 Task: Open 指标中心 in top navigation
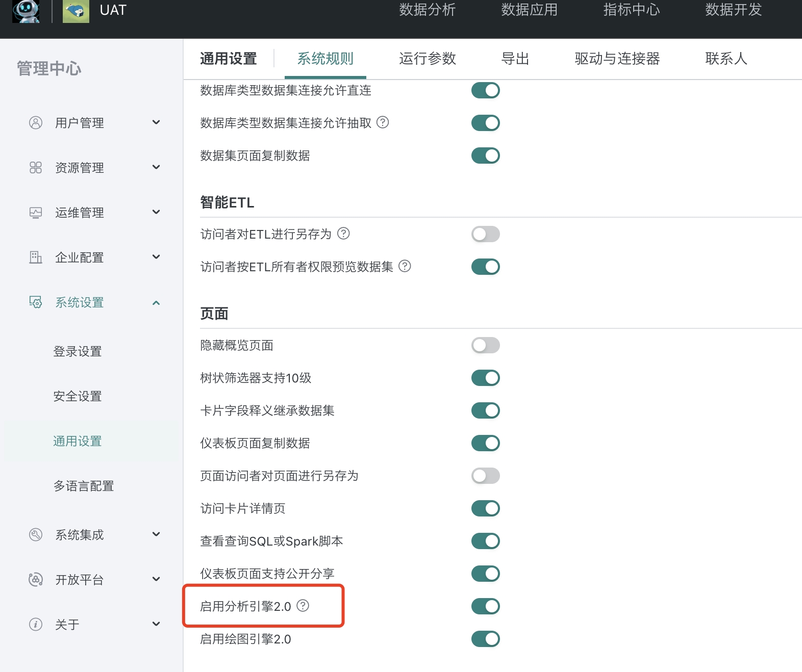[x=632, y=10]
